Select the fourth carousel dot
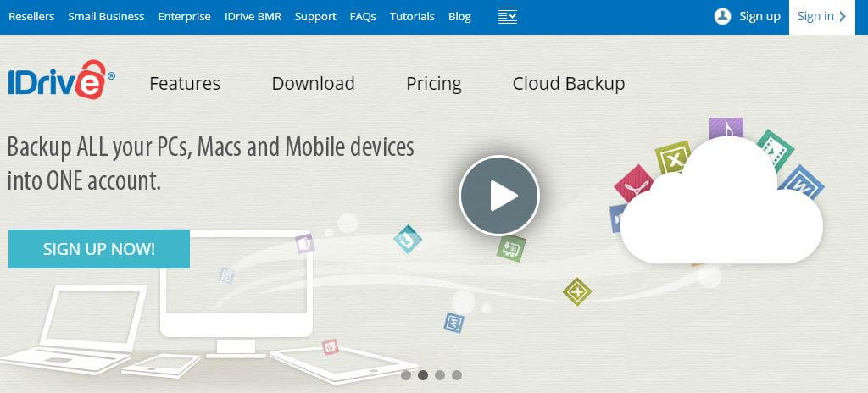This screenshot has height=393, width=868. tap(457, 375)
